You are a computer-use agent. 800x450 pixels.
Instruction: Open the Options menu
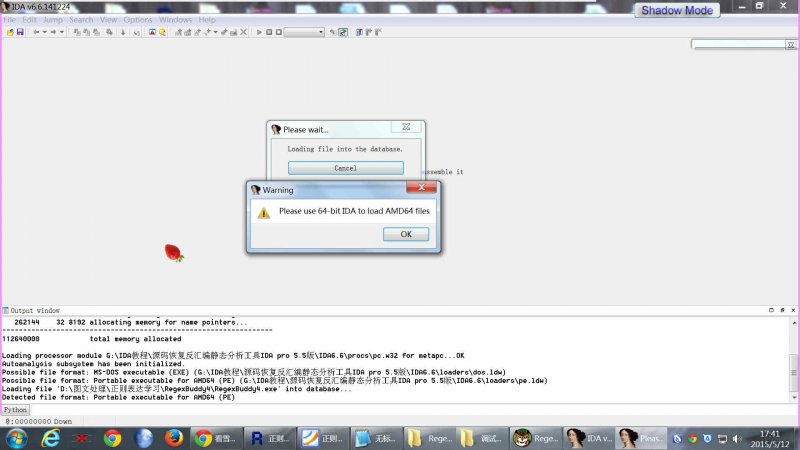[x=138, y=20]
